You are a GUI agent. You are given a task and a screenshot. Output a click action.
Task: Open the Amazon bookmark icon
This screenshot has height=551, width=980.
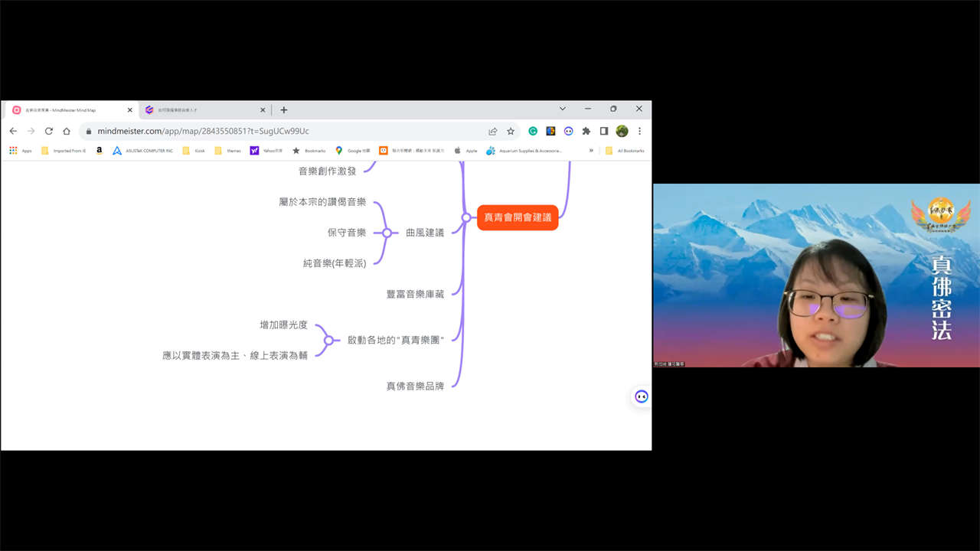click(x=100, y=151)
